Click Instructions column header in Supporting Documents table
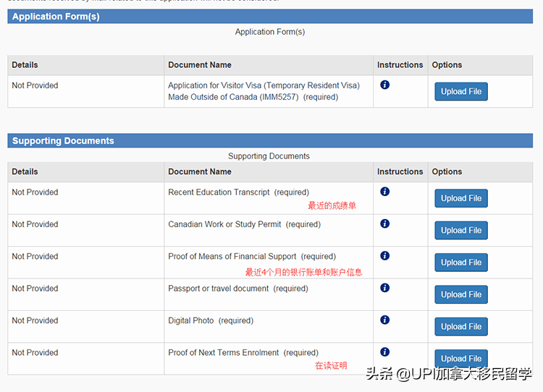Image resolution: width=543 pixels, height=392 pixels. point(400,172)
